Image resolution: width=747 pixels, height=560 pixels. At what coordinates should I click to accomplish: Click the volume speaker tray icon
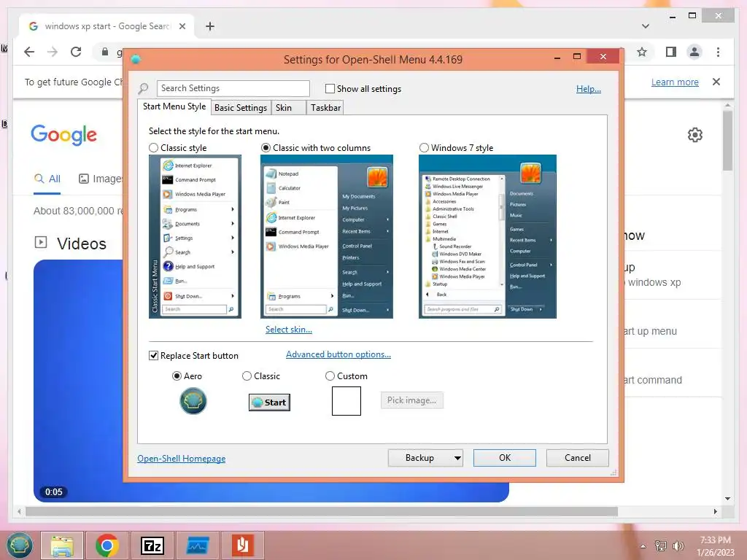click(678, 545)
